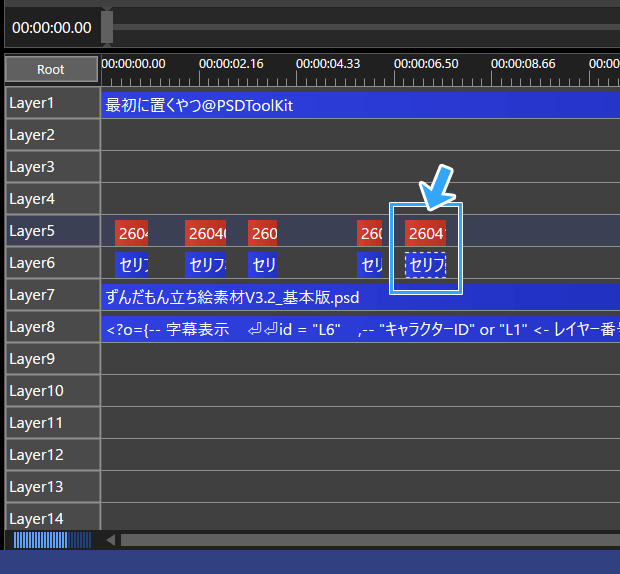Image resolution: width=620 pixels, height=574 pixels.
Task: Click the timeline zoom gauge at bottom left
Action: [x=52, y=540]
